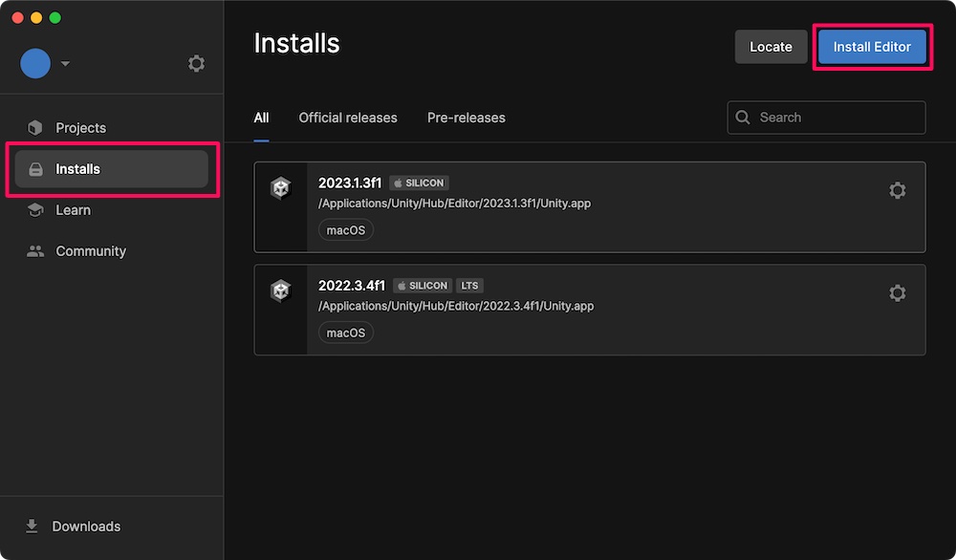Click the Learn graduation cap icon
Image resolution: width=956 pixels, height=560 pixels.
click(x=35, y=210)
